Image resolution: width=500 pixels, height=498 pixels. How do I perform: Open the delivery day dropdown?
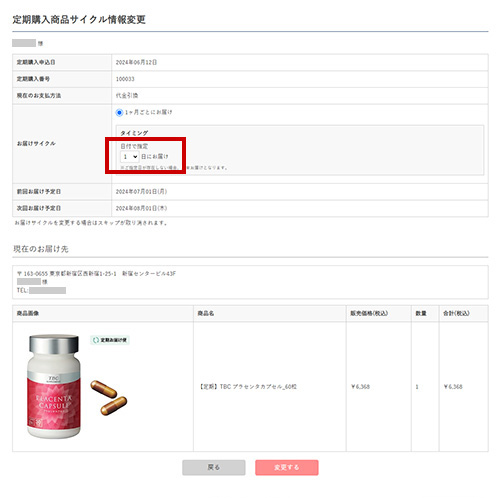(130, 156)
